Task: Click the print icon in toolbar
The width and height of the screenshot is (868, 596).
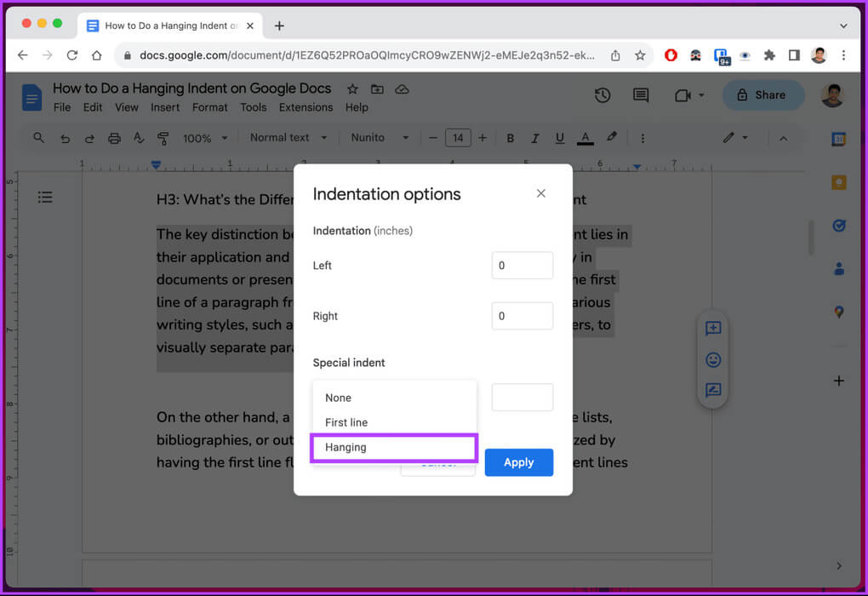Action: pos(114,138)
